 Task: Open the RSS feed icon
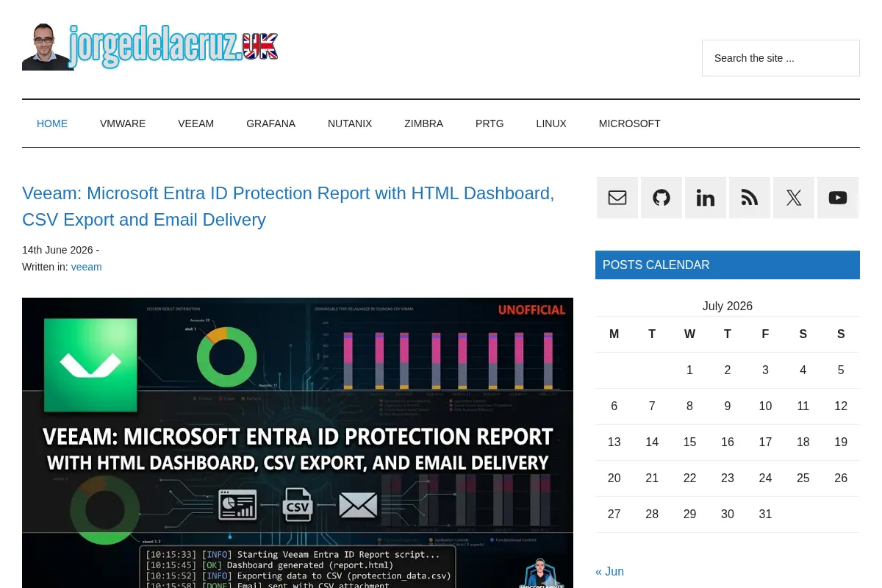pyautogui.click(x=750, y=198)
